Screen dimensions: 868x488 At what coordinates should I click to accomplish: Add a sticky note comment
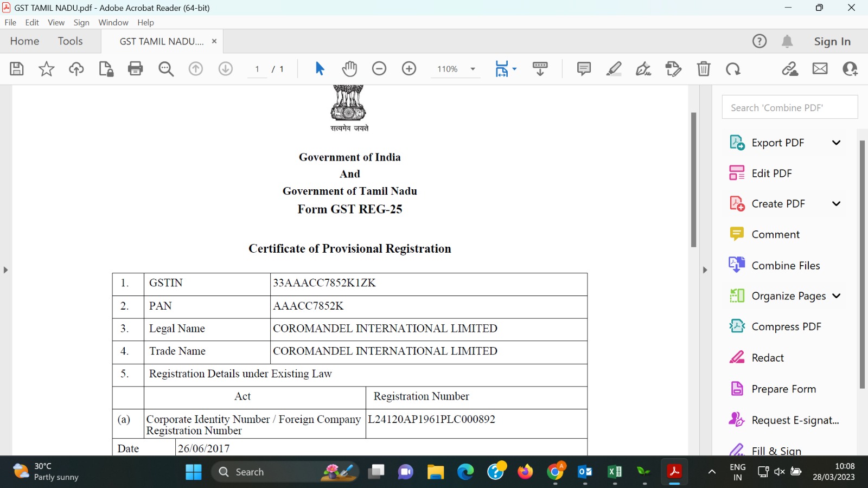(x=584, y=69)
